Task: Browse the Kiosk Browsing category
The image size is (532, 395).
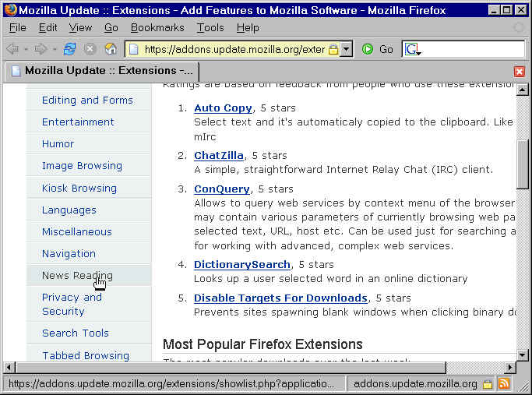Action: click(x=79, y=188)
